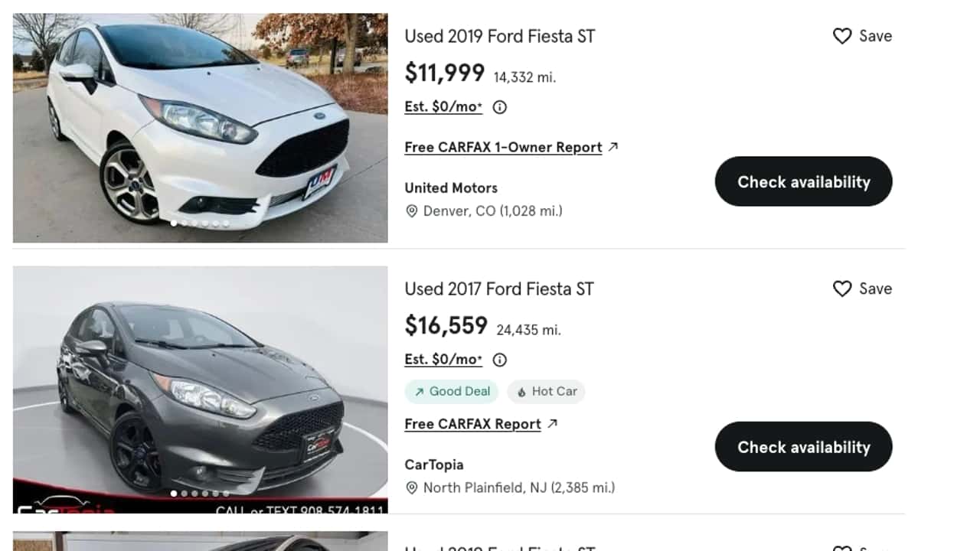Click the Hot Car flame badge
This screenshot has width=980, height=551.
[x=521, y=391]
